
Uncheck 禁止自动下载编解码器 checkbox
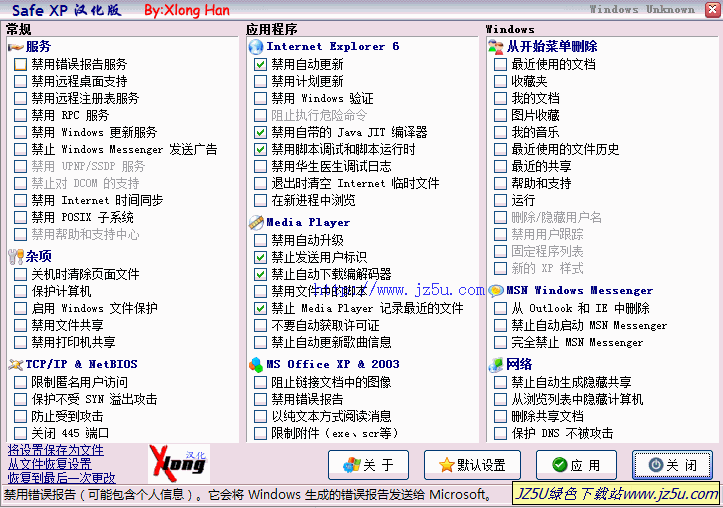point(261,275)
